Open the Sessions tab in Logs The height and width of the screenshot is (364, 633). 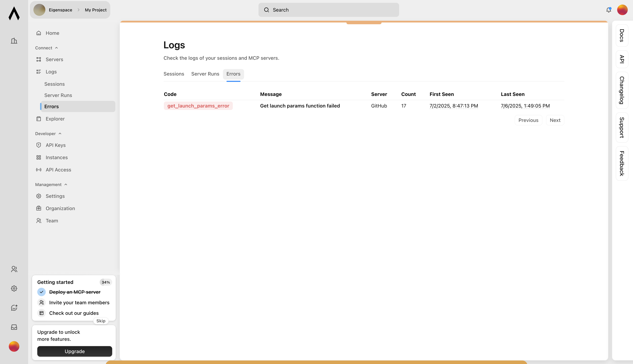(174, 74)
